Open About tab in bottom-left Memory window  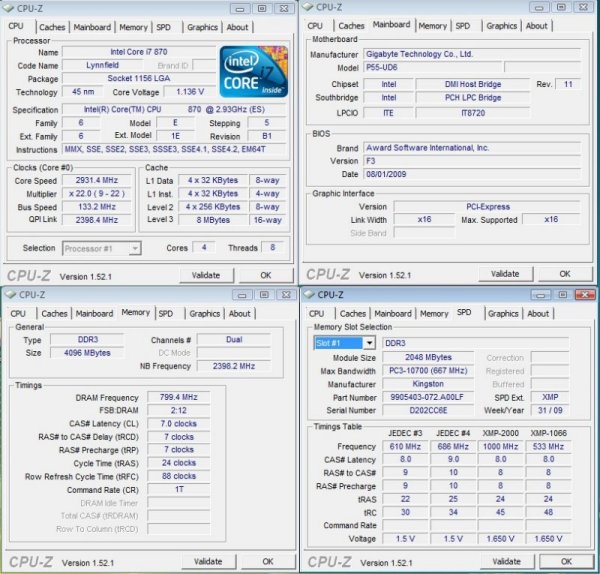coord(240,314)
